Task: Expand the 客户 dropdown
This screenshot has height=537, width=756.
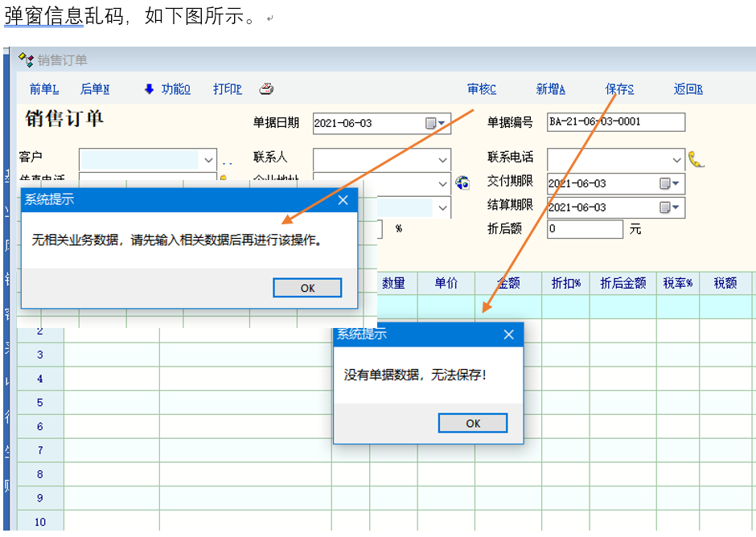Action: [209, 159]
